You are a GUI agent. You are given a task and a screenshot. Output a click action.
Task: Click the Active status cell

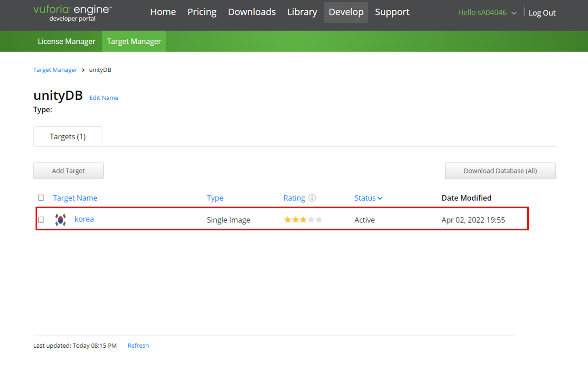[364, 220]
